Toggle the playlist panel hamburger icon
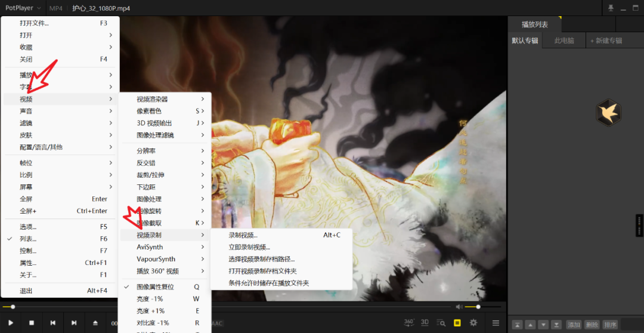Viewport: 644px width, 333px height. 496,323
